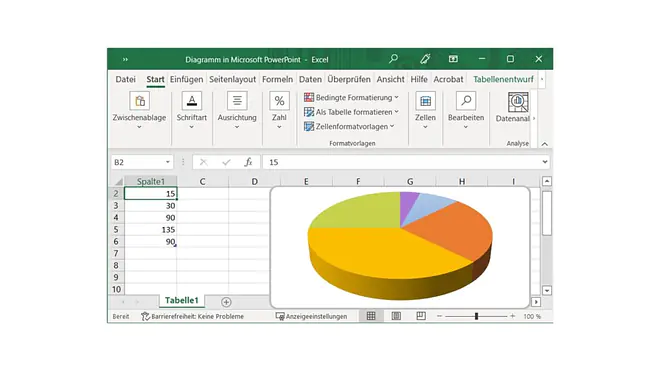This screenshot has height=371, width=660.
Task: Click the Barrierefreiheit accessibility status
Action: tap(192, 316)
